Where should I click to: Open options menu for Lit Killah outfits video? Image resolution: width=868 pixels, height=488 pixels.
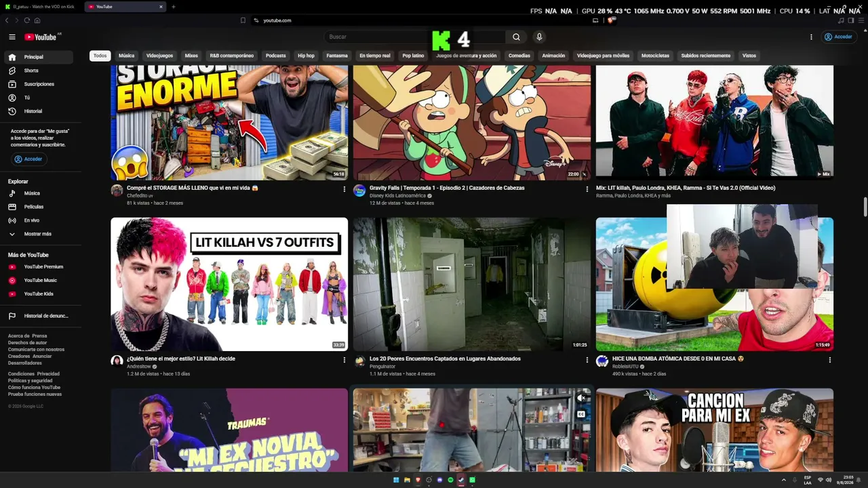344,360
